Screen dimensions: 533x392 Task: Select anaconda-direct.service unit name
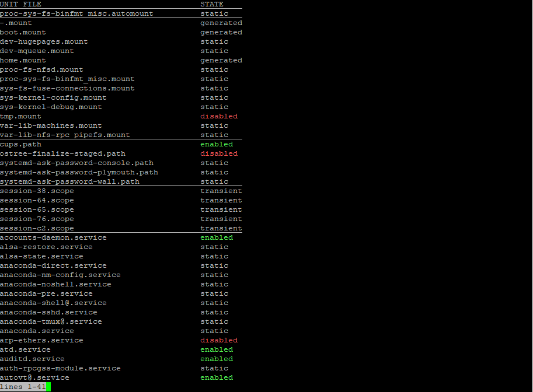coord(53,265)
